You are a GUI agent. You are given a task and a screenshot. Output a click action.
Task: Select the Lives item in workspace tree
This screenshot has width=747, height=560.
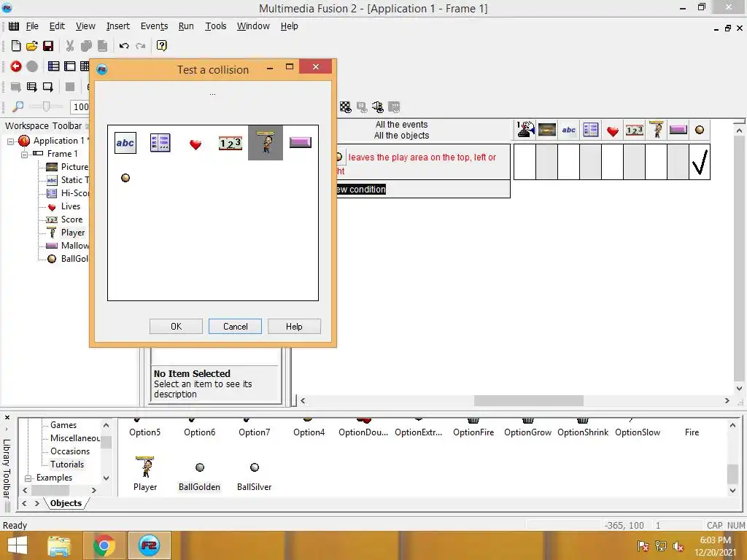[x=71, y=206]
